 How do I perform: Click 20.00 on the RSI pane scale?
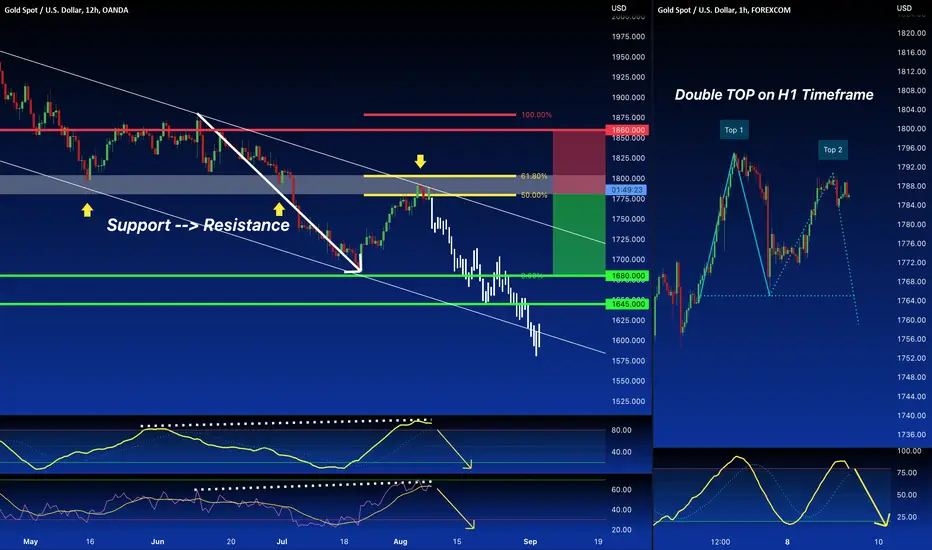click(621, 530)
